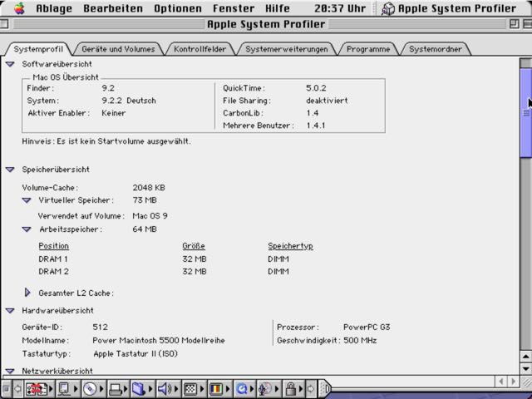Click the Prozessor value PowerPC G3
The height and width of the screenshot is (399, 532).
click(x=367, y=327)
